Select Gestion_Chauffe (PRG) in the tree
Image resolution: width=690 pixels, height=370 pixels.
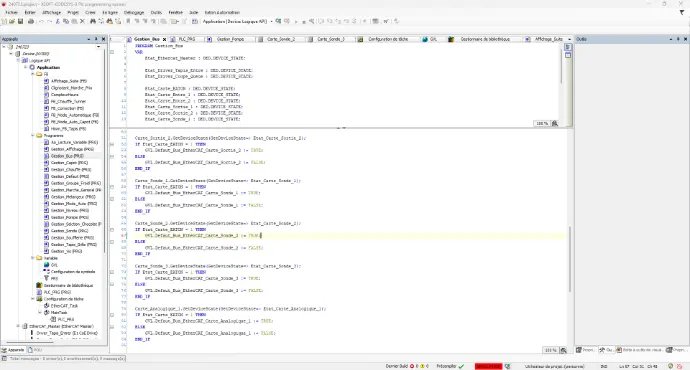pos(70,169)
